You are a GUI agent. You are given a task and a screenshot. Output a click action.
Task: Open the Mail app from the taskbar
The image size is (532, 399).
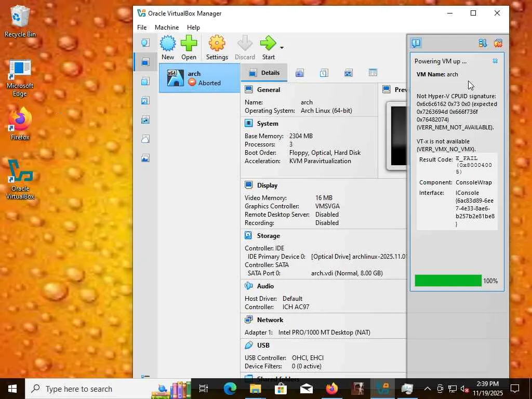tap(307, 389)
